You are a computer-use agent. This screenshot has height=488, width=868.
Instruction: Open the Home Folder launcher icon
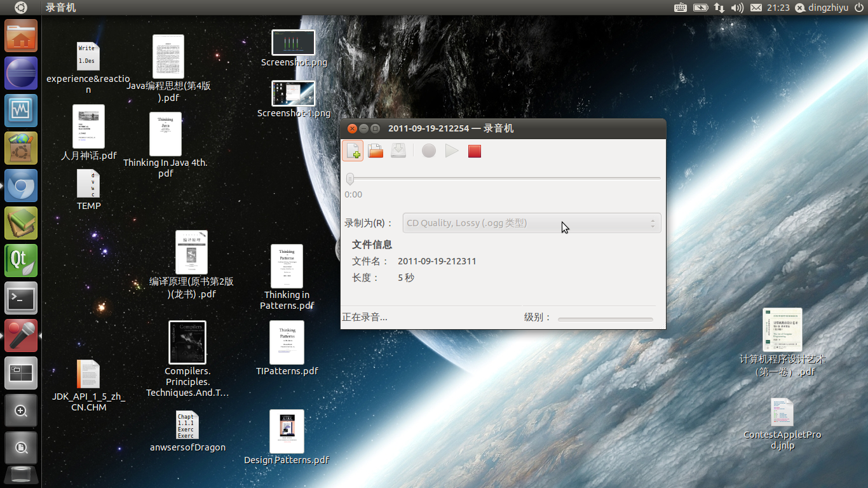pos(21,36)
